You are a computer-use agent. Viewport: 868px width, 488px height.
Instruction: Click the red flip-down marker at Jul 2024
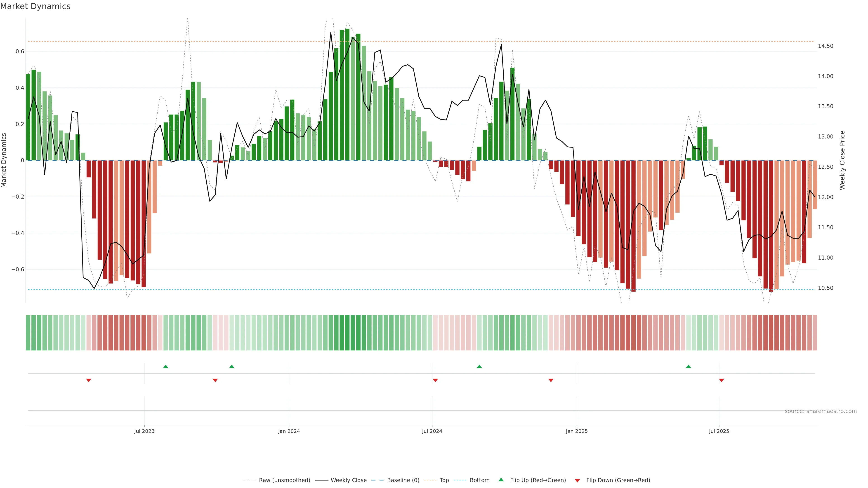(435, 380)
